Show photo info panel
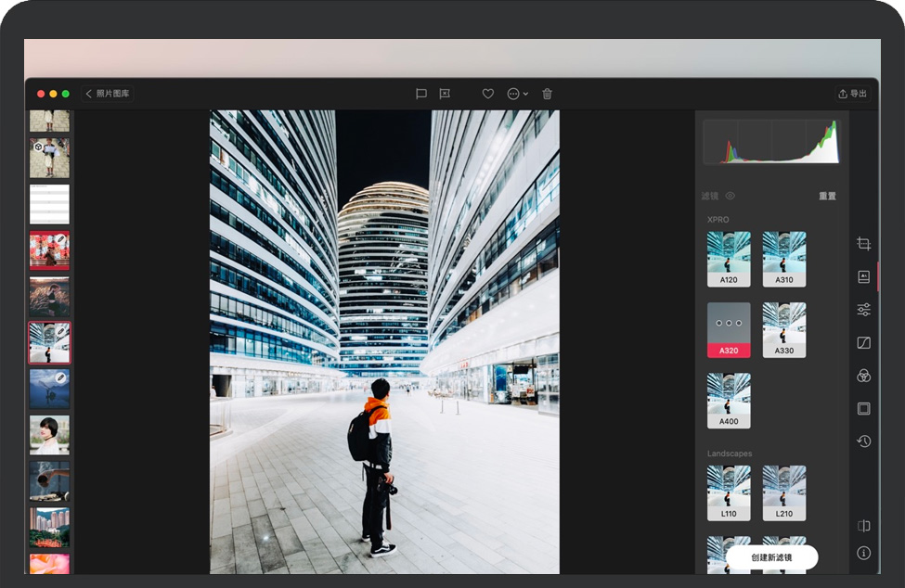 coord(863,553)
